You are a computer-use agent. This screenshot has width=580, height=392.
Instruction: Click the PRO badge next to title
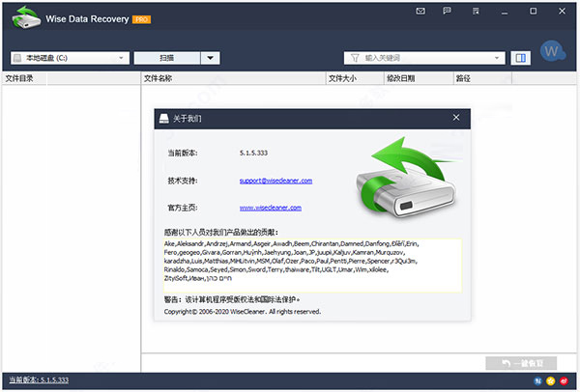click(x=141, y=19)
